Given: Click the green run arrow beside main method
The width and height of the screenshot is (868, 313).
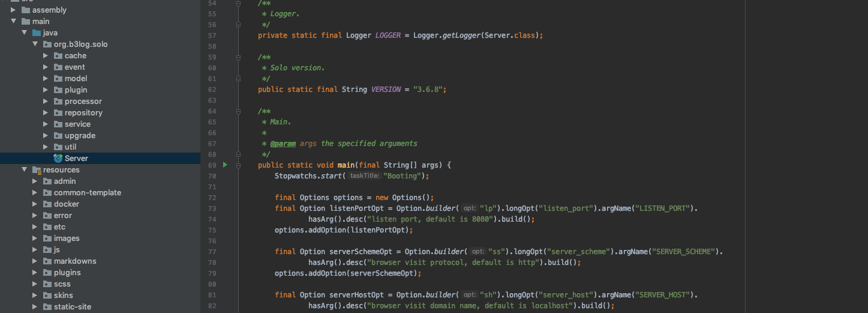Looking at the screenshot, I should click(226, 165).
